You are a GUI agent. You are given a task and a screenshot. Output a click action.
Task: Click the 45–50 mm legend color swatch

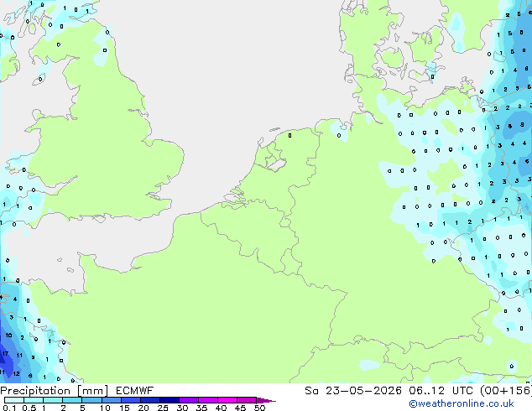click(247, 400)
